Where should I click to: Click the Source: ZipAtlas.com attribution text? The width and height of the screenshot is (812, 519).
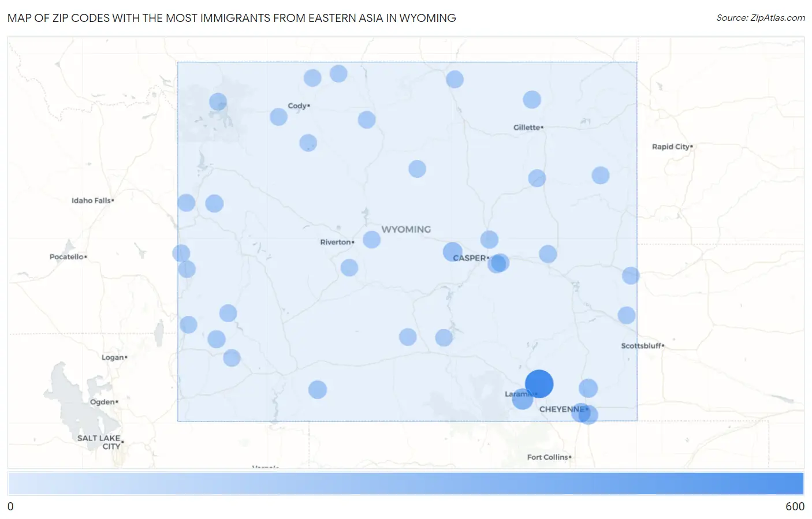coord(761,18)
